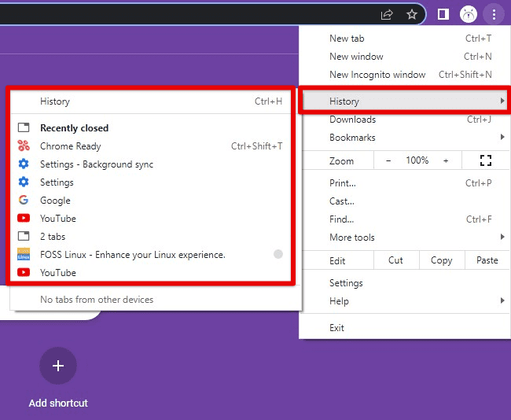Click the Cut button in Edit row
This screenshot has height=420, width=511.
pos(396,260)
